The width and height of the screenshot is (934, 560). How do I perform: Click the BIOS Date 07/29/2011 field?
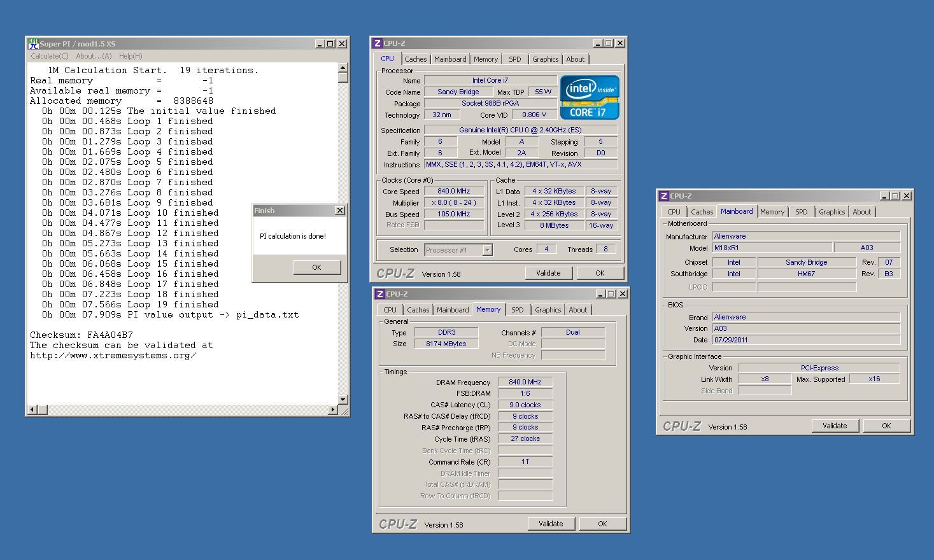pos(806,340)
